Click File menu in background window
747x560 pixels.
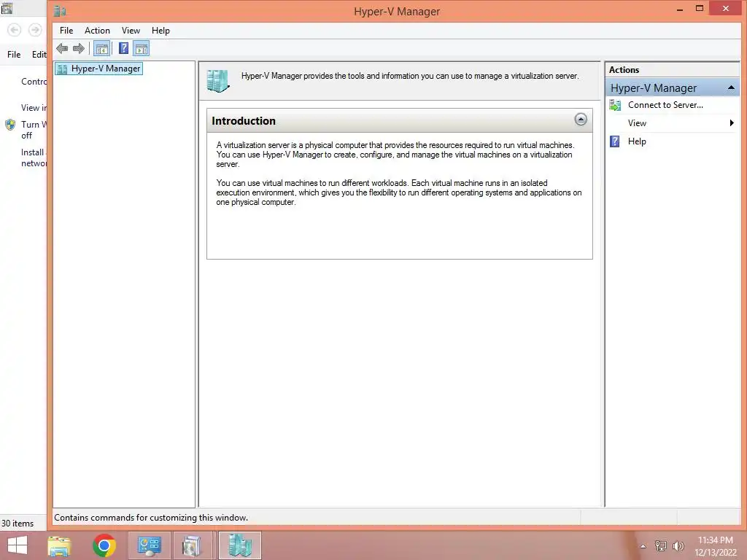point(14,55)
